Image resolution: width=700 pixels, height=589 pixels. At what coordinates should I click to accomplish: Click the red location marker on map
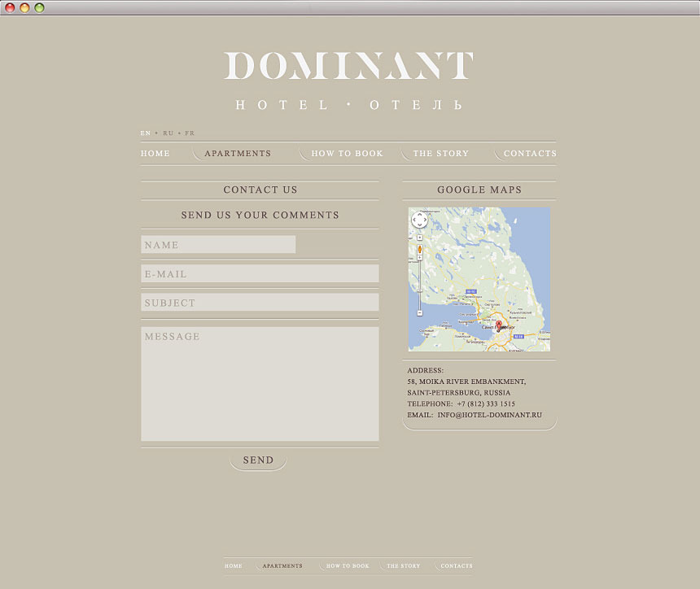pyautogui.click(x=499, y=325)
